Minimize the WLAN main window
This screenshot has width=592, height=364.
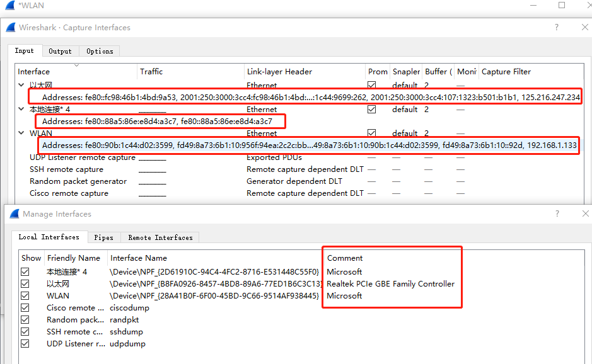[533, 5]
